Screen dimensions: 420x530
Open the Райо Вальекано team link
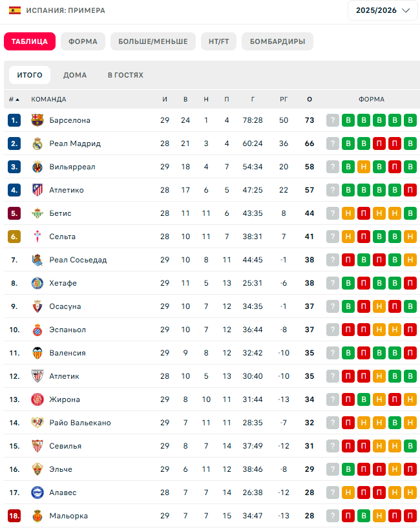pos(80,423)
